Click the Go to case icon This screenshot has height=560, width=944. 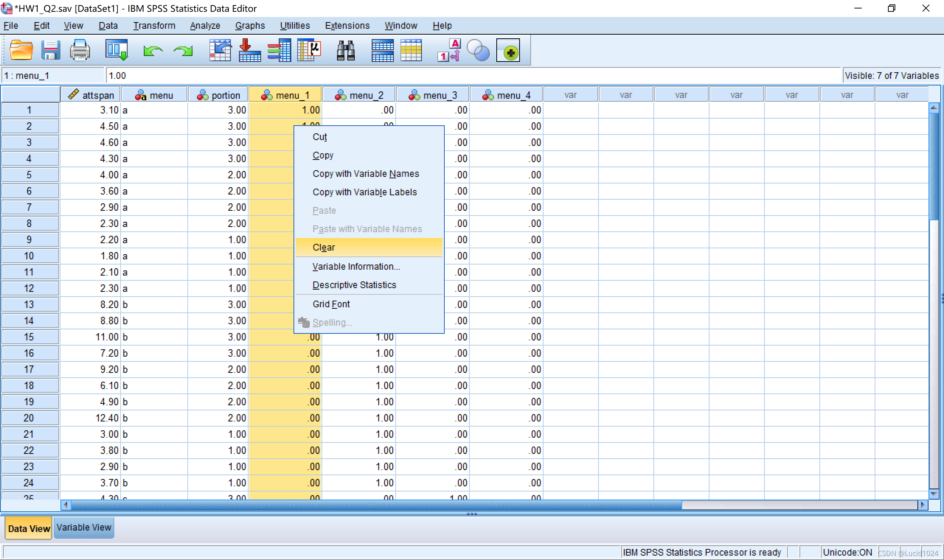[x=220, y=50]
